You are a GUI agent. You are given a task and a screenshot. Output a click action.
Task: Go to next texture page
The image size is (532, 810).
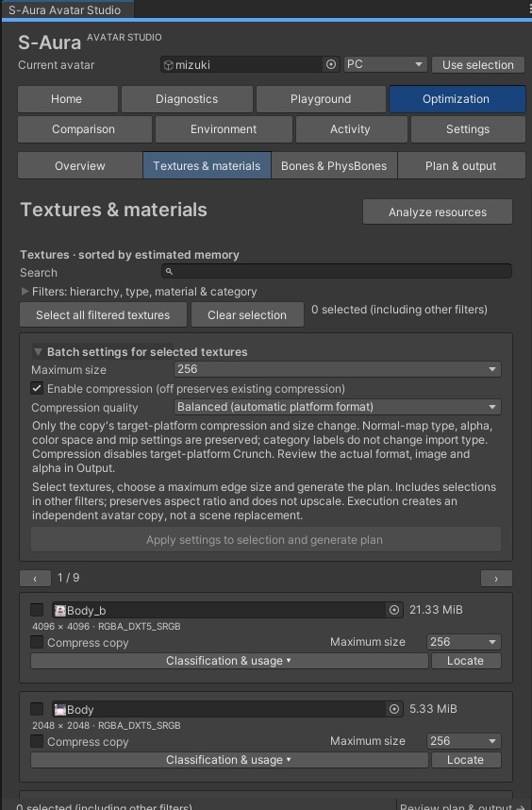pyautogui.click(x=496, y=578)
